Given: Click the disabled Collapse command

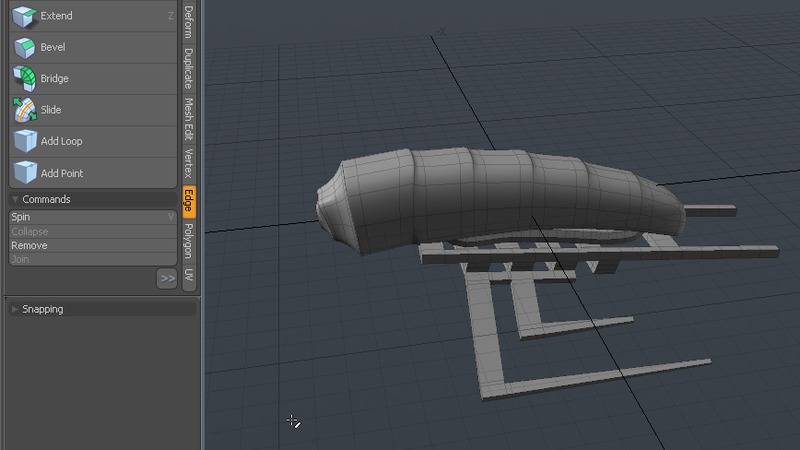Looking at the screenshot, I should (x=93, y=231).
